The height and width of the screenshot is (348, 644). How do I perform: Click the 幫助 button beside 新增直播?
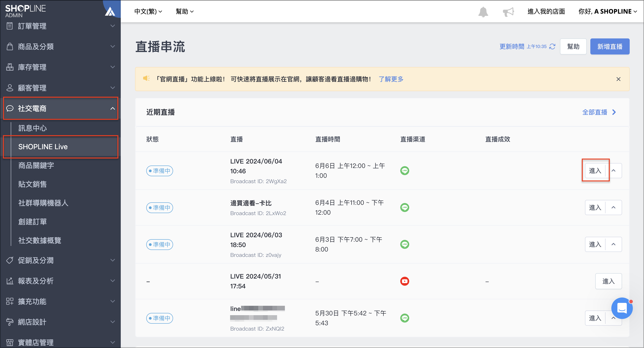tap(573, 46)
